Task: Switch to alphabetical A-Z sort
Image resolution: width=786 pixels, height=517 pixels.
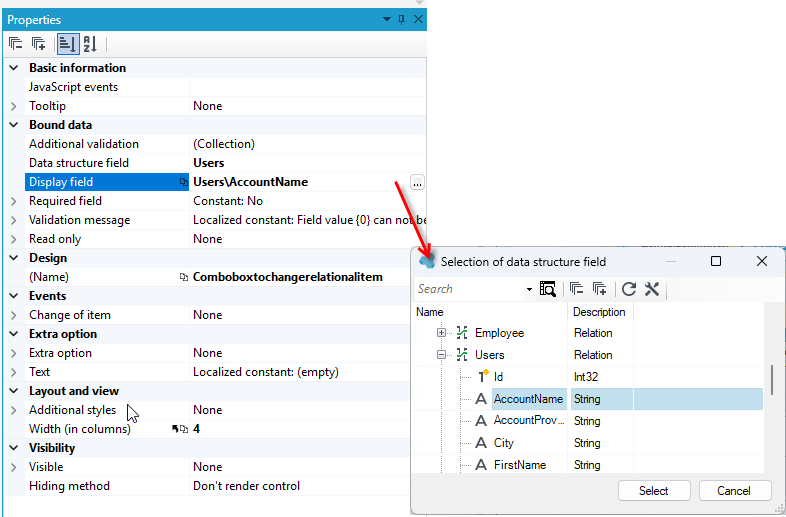Action: click(90, 44)
